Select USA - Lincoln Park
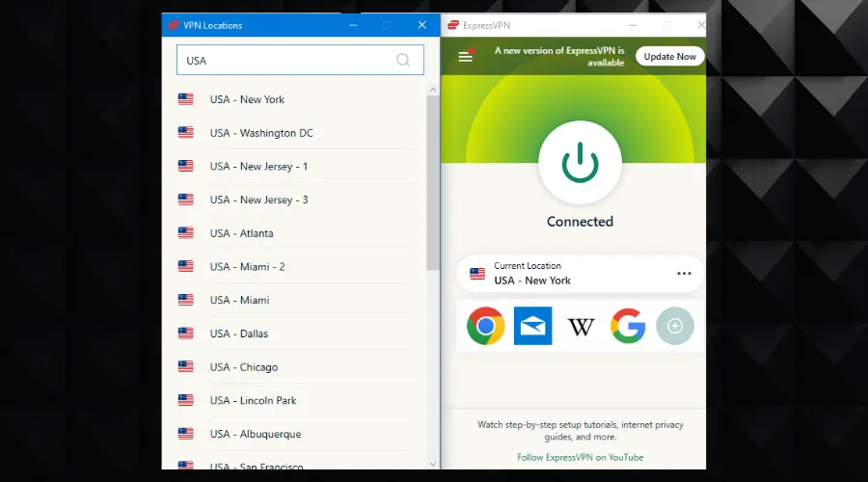This screenshot has width=868, height=482. coord(295,401)
